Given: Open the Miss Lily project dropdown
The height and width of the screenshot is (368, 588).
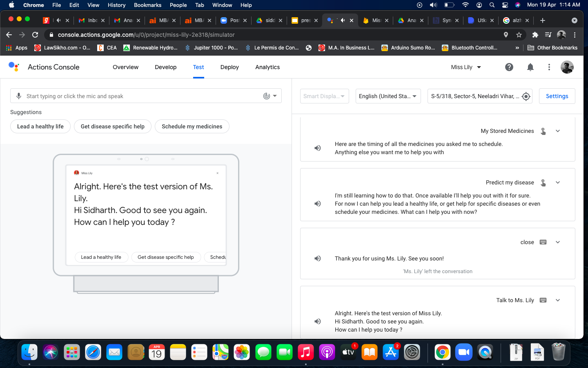Looking at the screenshot, I should (x=466, y=67).
